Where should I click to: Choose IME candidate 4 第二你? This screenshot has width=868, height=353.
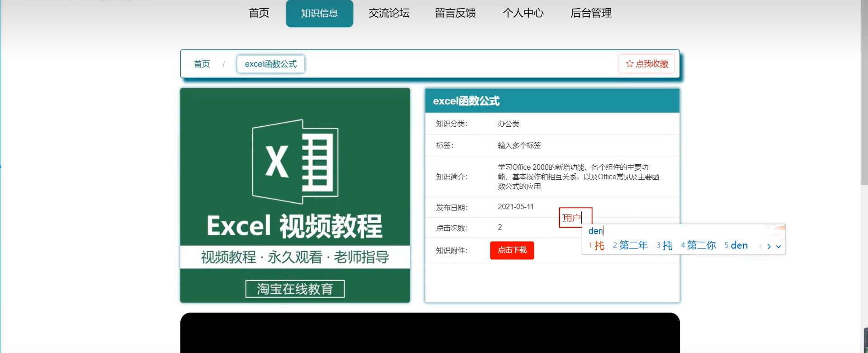click(698, 245)
